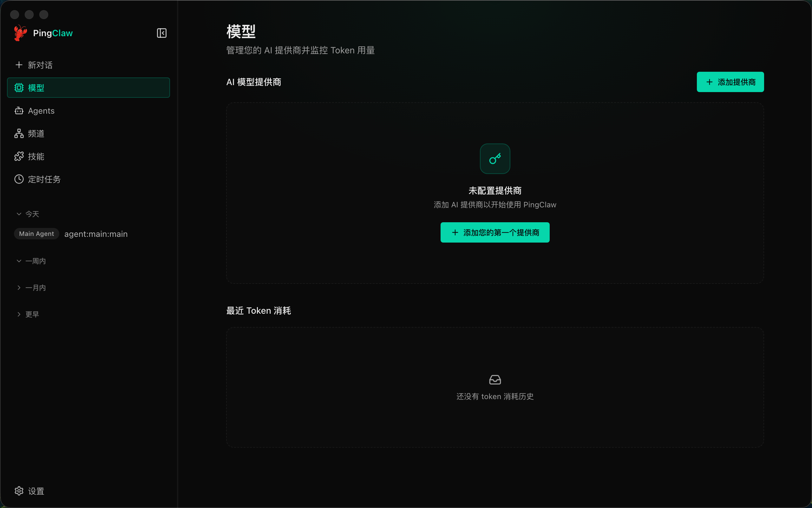
Task: Click the robot icon next to Agents
Action: point(19,110)
